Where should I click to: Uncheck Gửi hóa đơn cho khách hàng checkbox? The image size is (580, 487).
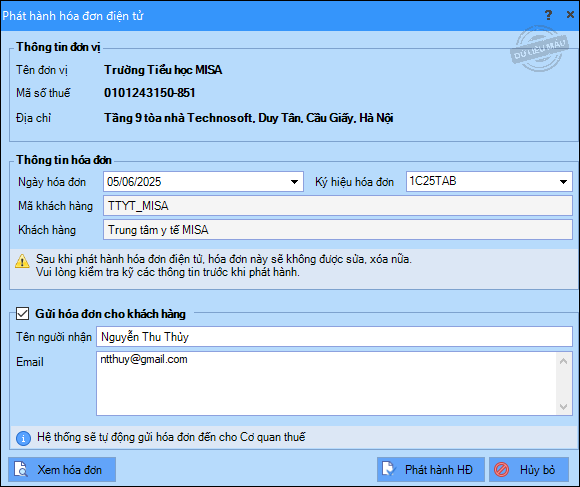(23, 314)
